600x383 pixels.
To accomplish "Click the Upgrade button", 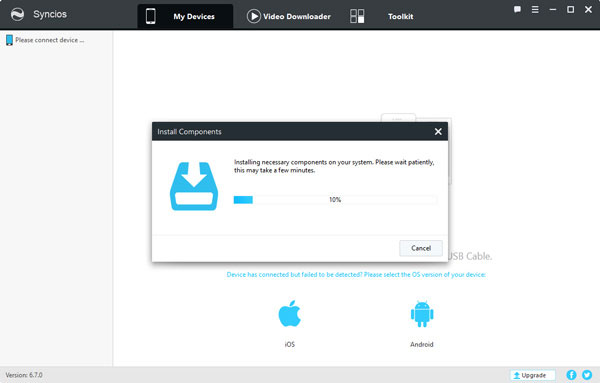I will pyautogui.click(x=533, y=375).
